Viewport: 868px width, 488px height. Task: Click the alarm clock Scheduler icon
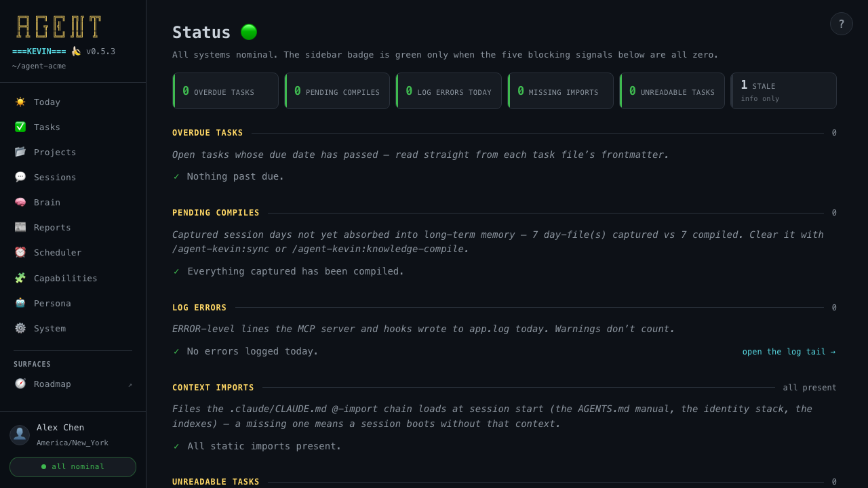tap(20, 252)
